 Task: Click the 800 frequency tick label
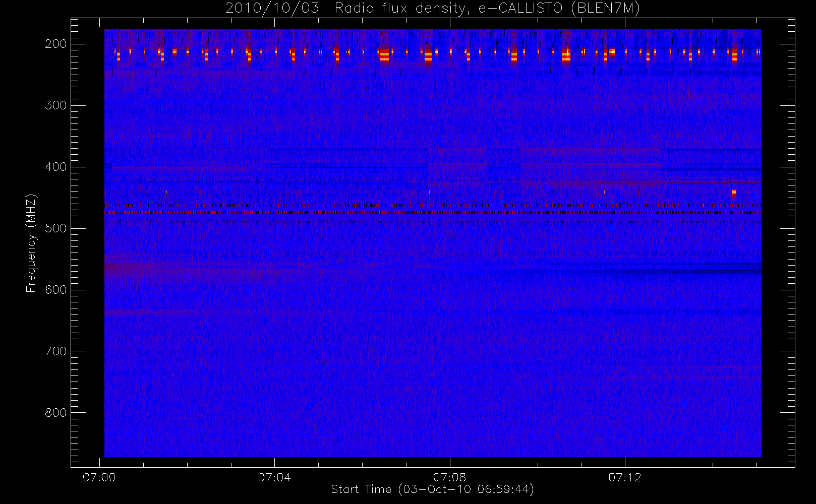tap(55, 413)
